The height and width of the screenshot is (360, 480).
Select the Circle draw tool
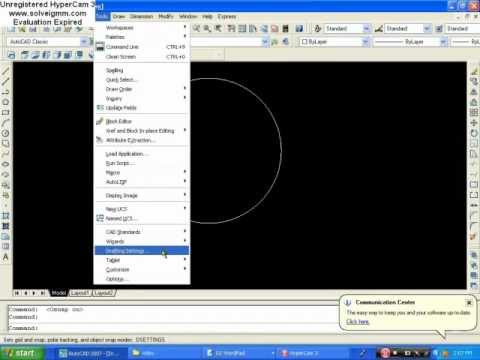[5, 133]
